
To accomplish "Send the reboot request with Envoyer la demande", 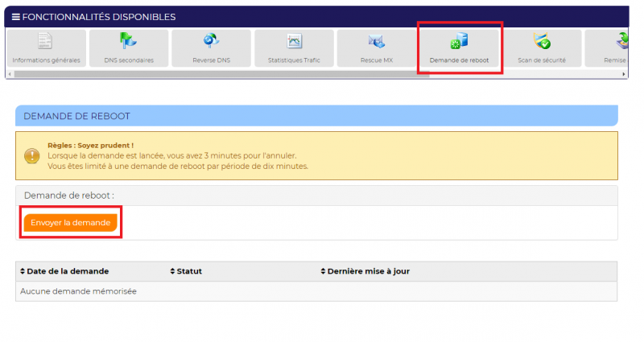I will pyautogui.click(x=71, y=223).
